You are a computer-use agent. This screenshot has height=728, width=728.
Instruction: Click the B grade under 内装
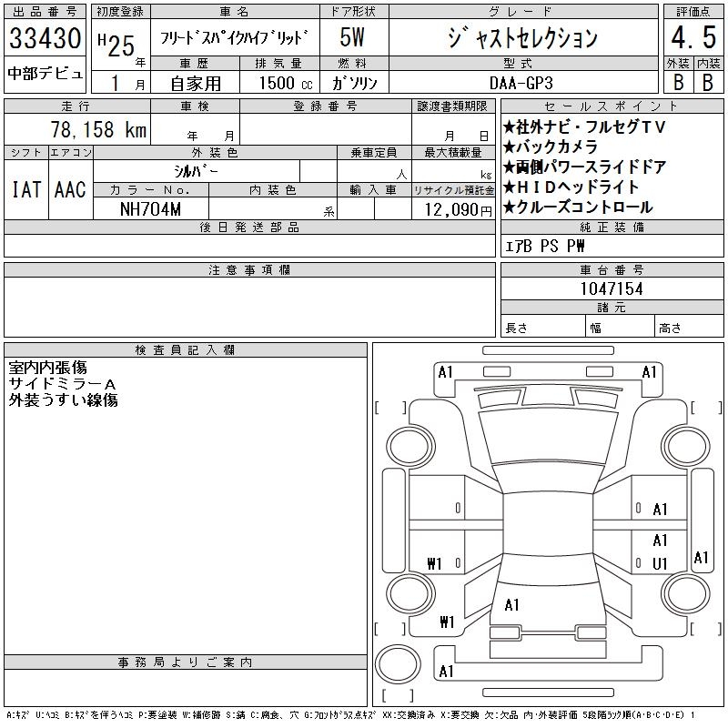click(x=708, y=82)
